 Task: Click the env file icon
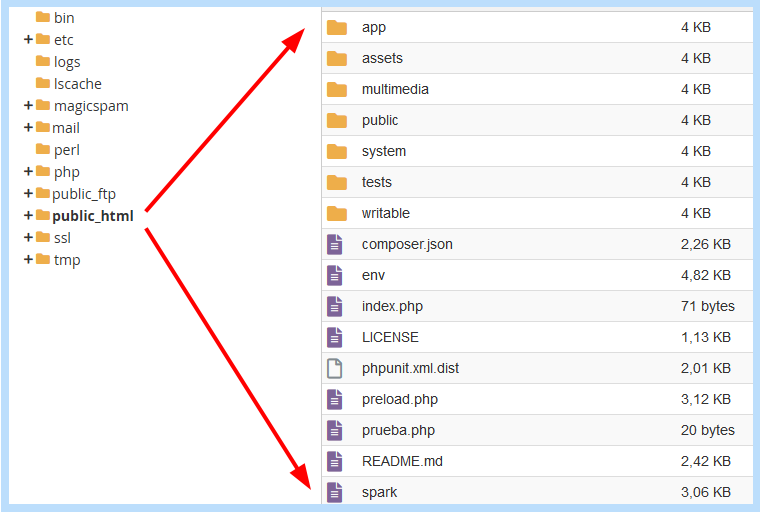click(334, 275)
